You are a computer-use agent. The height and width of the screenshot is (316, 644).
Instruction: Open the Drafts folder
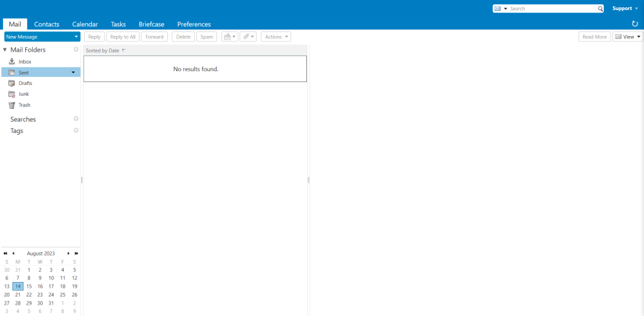pyautogui.click(x=25, y=83)
